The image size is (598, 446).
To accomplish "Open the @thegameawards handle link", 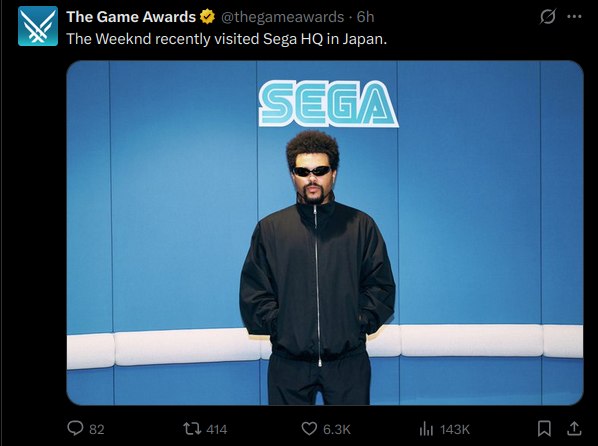I will pyautogui.click(x=282, y=17).
